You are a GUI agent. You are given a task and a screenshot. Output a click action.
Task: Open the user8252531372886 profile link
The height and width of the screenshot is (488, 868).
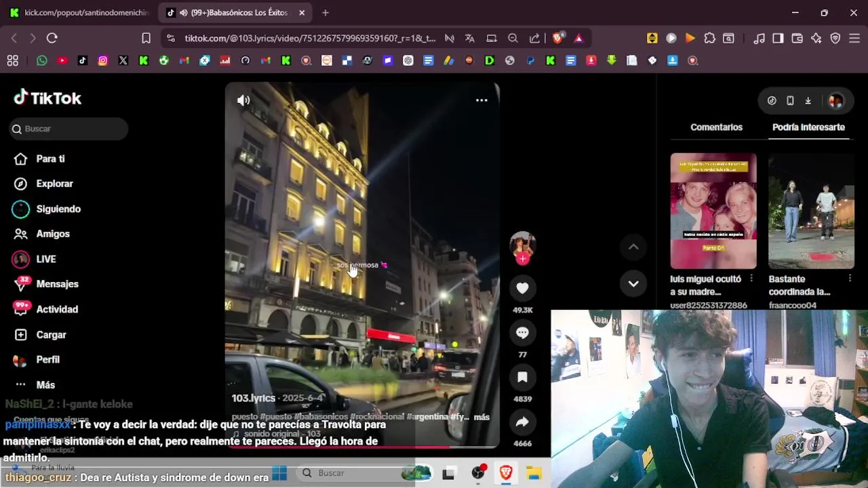[x=709, y=306]
